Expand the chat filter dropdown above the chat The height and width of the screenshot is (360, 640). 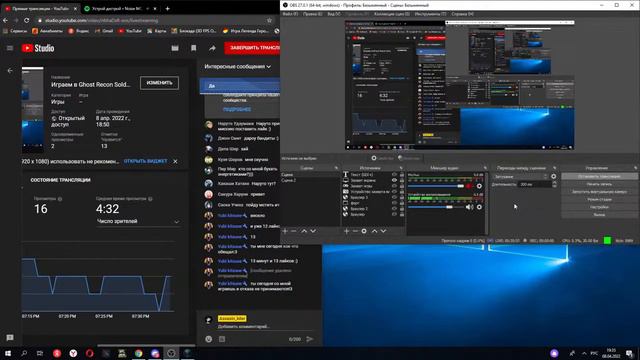[x=238, y=67]
